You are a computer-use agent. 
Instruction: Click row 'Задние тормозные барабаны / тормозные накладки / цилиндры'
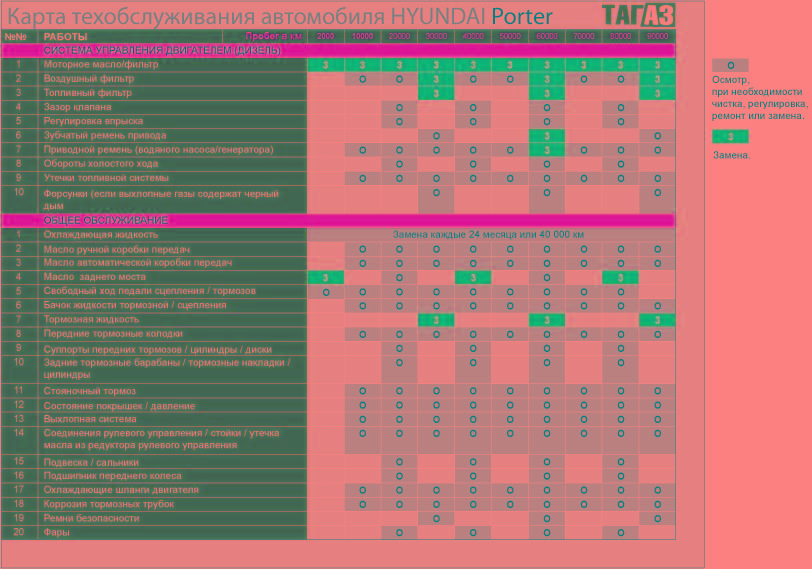click(x=339, y=369)
